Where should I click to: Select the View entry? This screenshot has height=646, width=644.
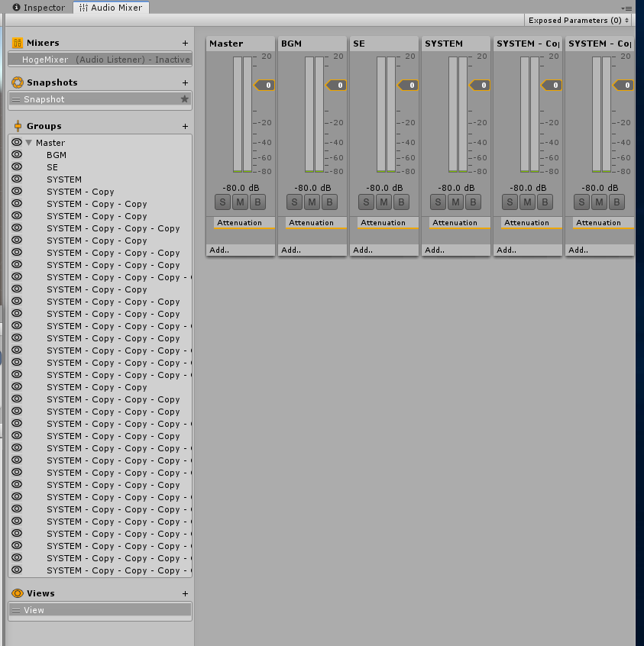[100, 610]
